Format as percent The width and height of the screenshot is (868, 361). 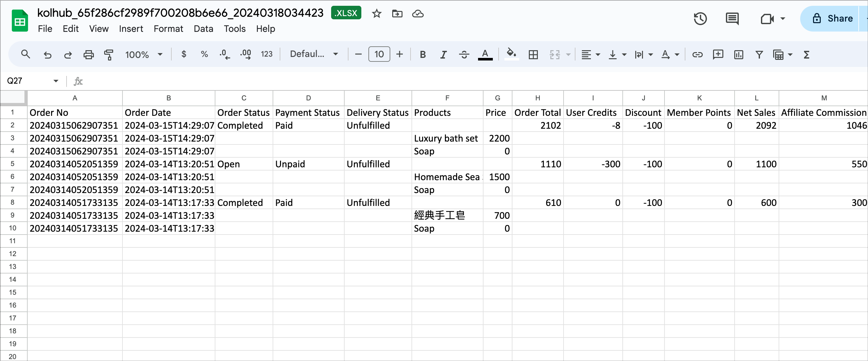[x=204, y=54]
